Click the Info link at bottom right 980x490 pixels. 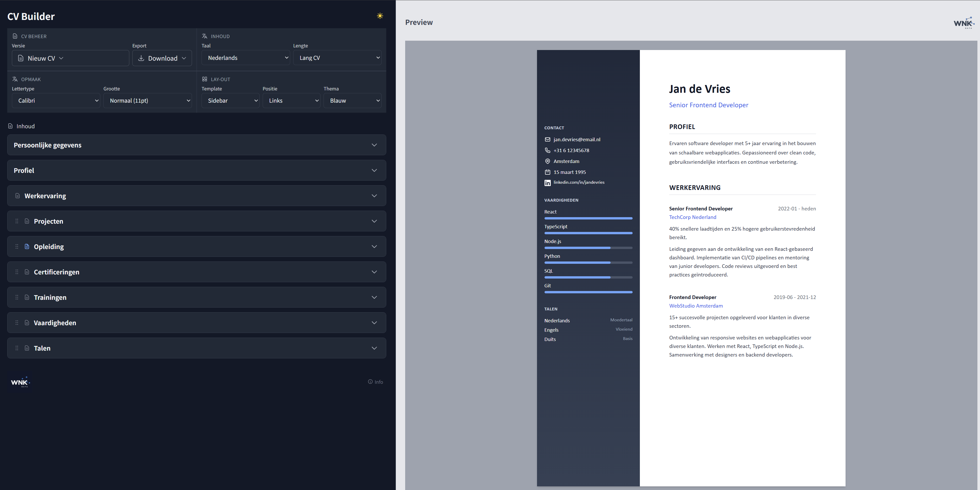375,382
